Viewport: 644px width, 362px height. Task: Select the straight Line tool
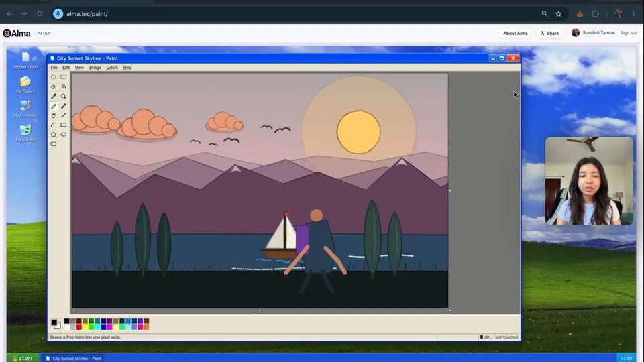(x=64, y=115)
